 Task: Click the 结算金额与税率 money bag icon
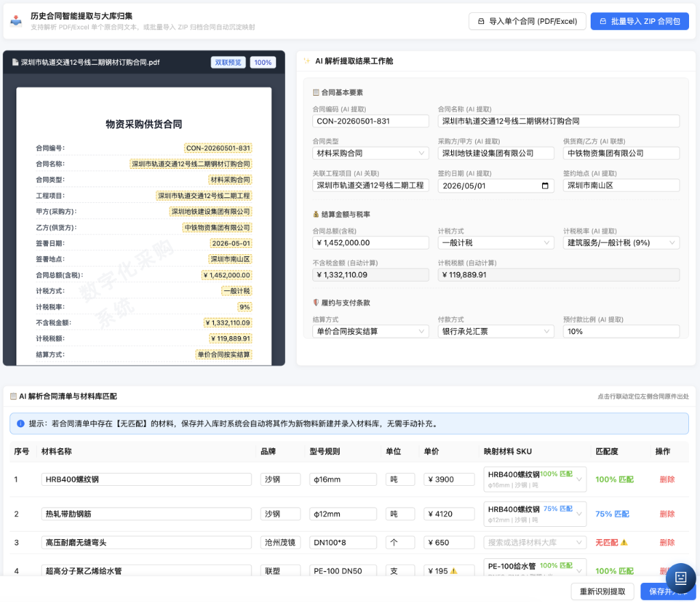[316, 214]
